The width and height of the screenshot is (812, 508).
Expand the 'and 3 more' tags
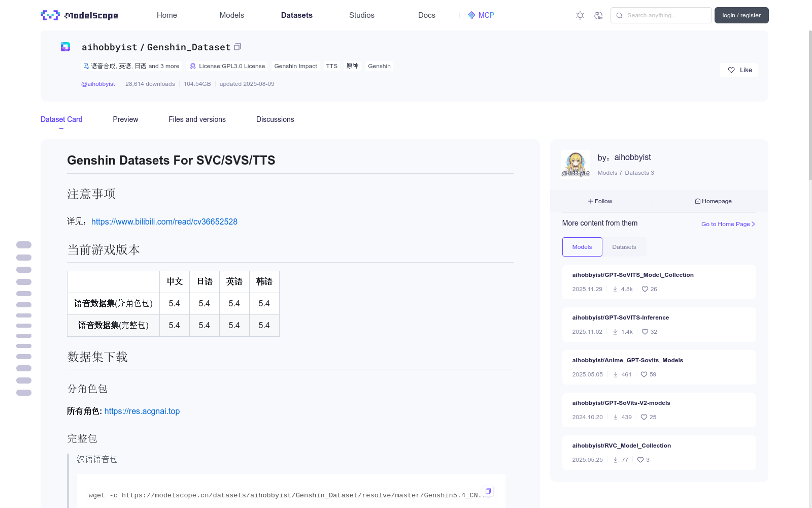(164, 66)
